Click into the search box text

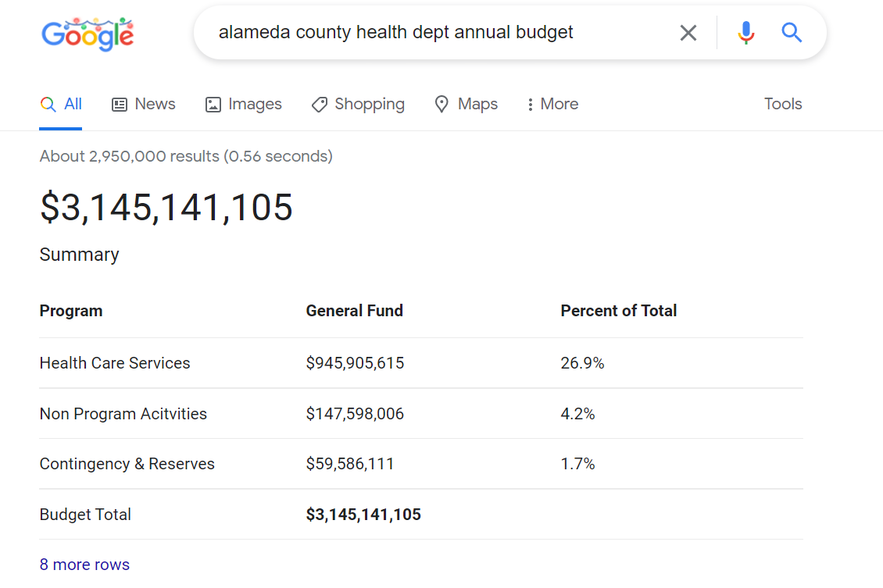395,32
